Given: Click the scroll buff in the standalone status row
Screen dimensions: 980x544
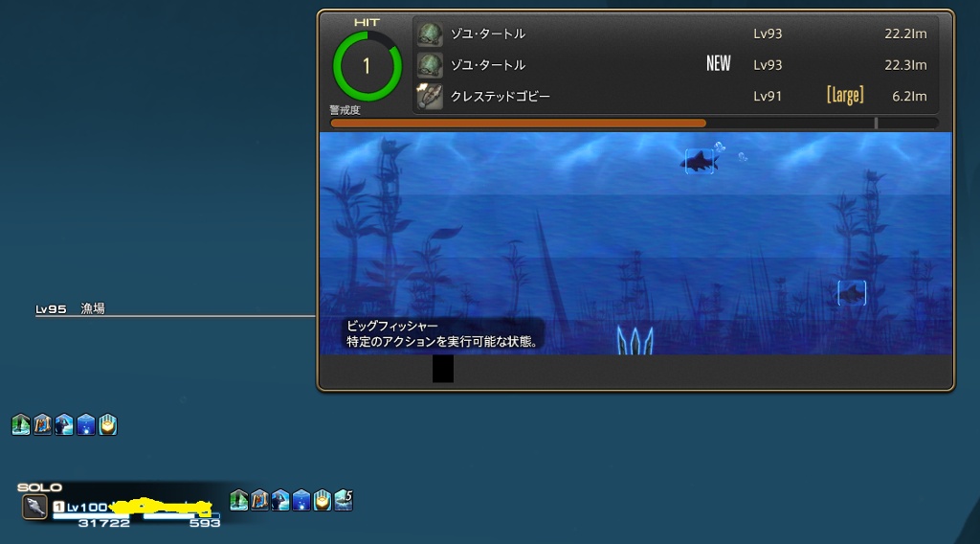Looking at the screenshot, I should pyautogui.click(x=42, y=424).
